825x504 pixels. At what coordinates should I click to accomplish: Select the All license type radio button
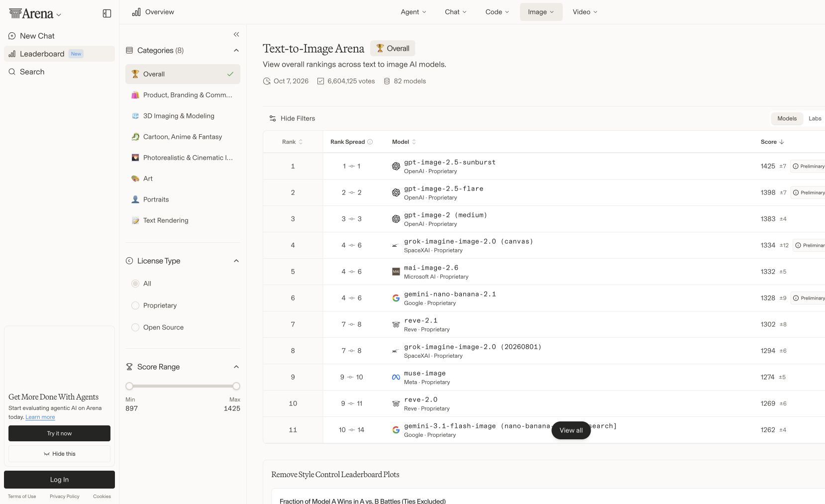point(135,284)
